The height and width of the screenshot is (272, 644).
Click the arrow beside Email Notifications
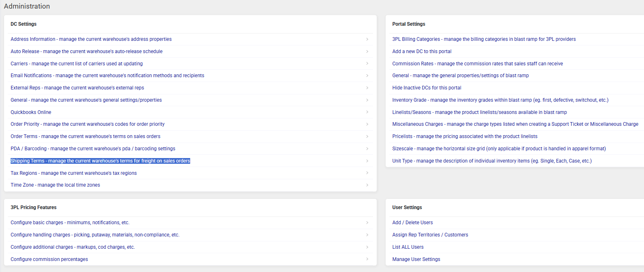[367, 76]
